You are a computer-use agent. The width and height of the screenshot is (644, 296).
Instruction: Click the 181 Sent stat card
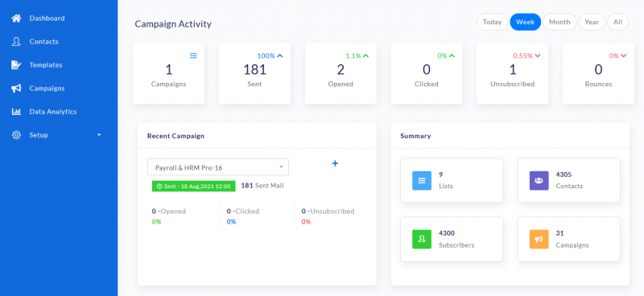254,73
